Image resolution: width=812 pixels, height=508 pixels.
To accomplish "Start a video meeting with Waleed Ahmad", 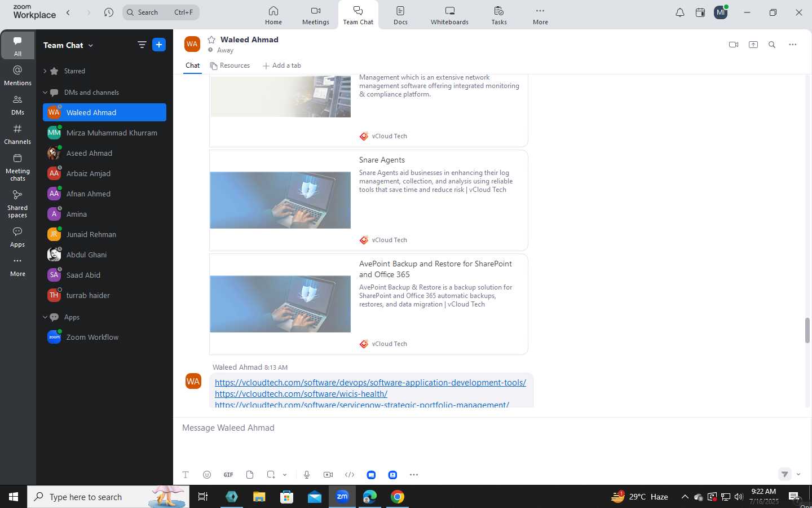I will pos(734,45).
